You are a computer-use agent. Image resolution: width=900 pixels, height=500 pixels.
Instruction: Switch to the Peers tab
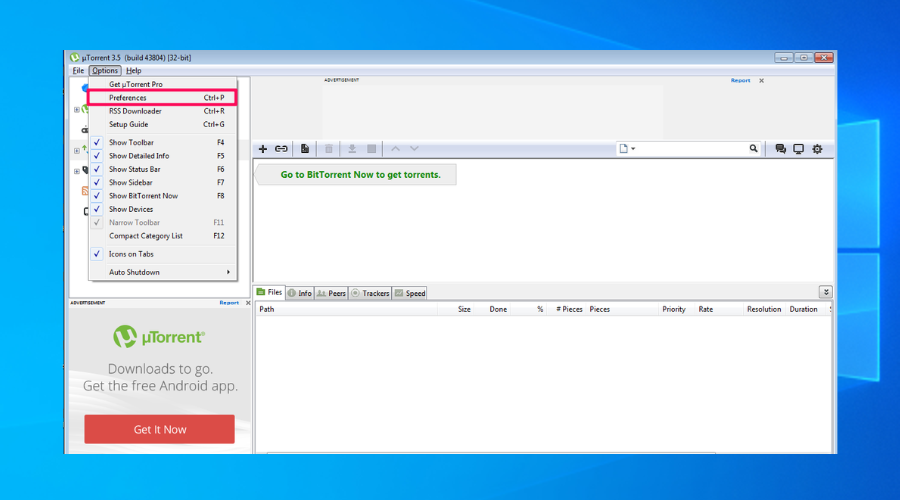click(331, 293)
